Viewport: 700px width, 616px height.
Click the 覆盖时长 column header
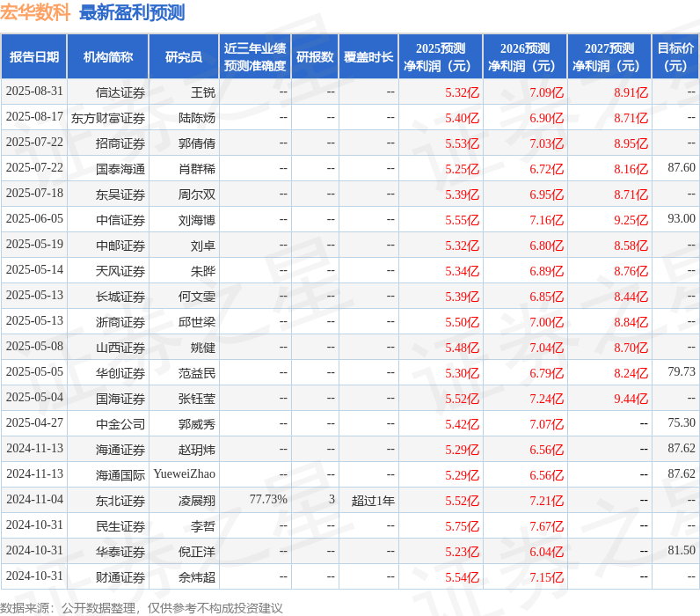coord(368,57)
